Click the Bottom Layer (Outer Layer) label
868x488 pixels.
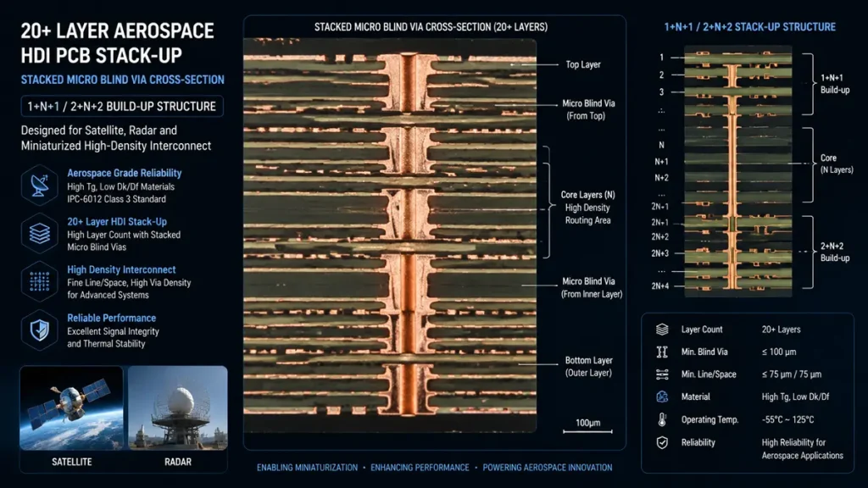pyautogui.click(x=588, y=366)
